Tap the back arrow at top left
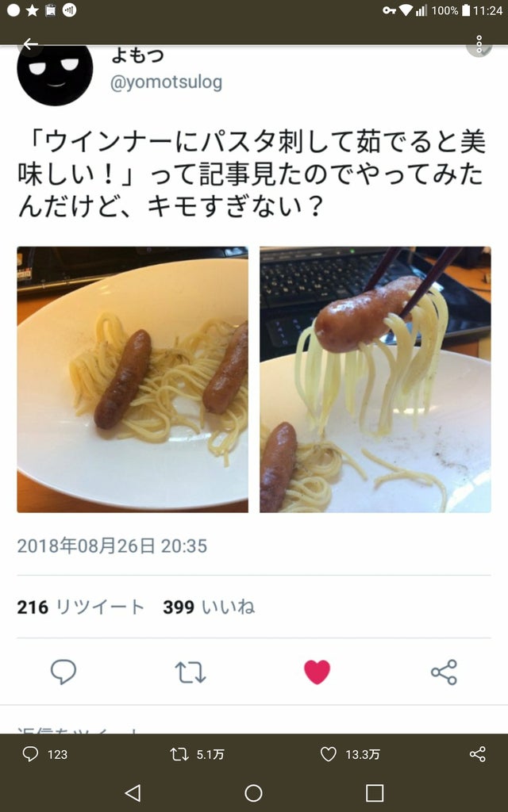 pyautogui.click(x=31, y=44)
